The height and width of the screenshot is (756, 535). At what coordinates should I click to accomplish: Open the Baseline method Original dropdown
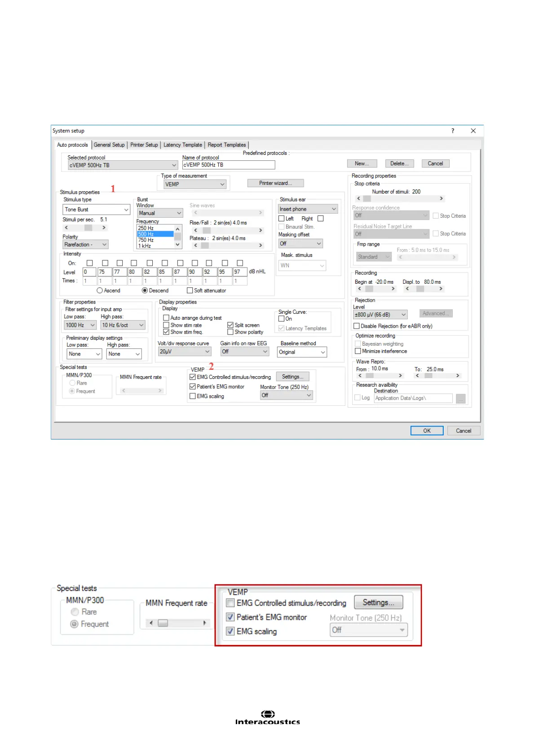coord(302,352)
